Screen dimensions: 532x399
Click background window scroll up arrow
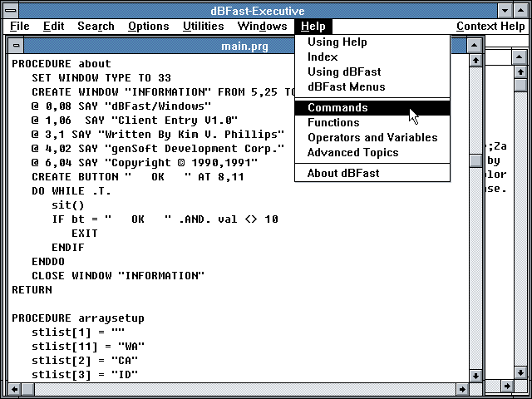point(520,72)
